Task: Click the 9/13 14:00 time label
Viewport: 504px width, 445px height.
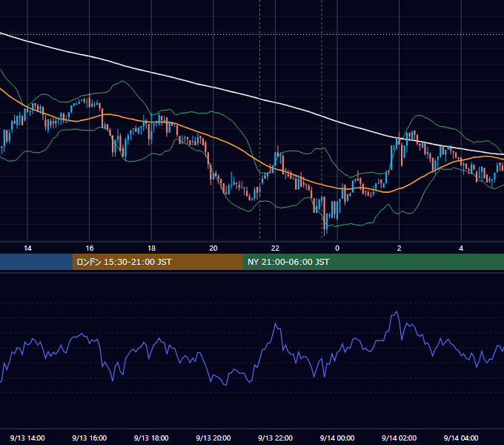Action: (x=27, y=438)
